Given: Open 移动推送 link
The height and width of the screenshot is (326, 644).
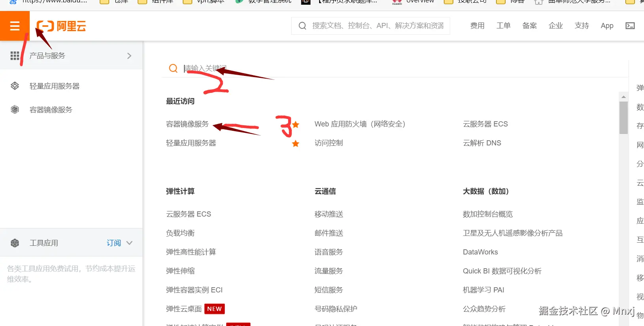Looking at the screenshot, I should pyautogui.click(x=329, y=214).
